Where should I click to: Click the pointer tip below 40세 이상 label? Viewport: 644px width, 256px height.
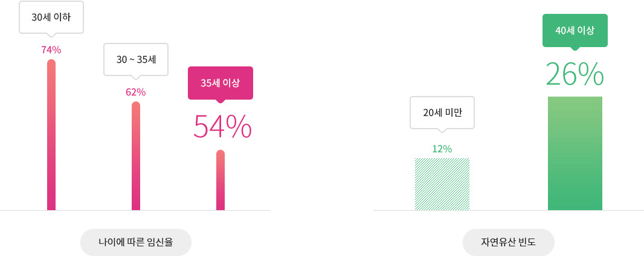click(x=575, y=48)
